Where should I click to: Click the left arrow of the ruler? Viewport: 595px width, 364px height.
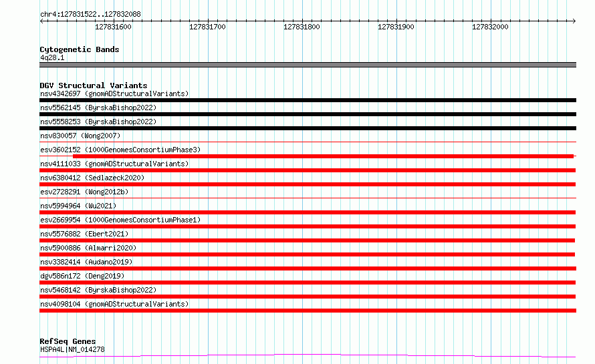click(41, 21)
